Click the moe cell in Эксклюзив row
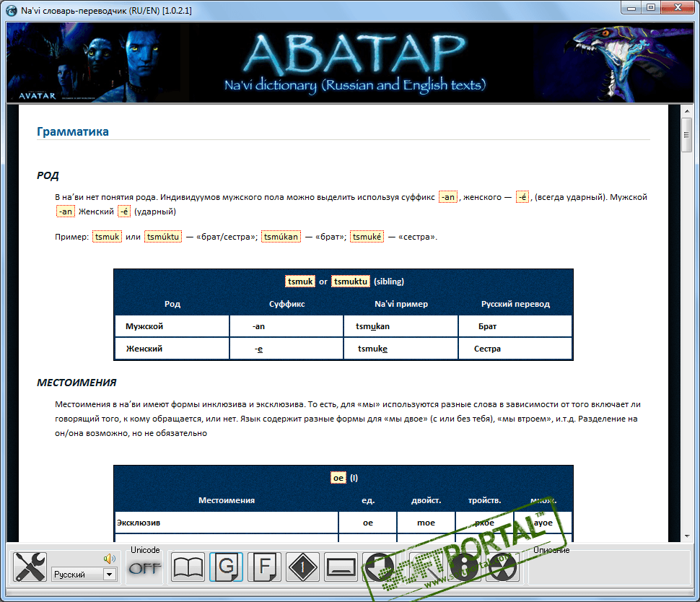This screenshot has height=602, width=700. [426, 523]
